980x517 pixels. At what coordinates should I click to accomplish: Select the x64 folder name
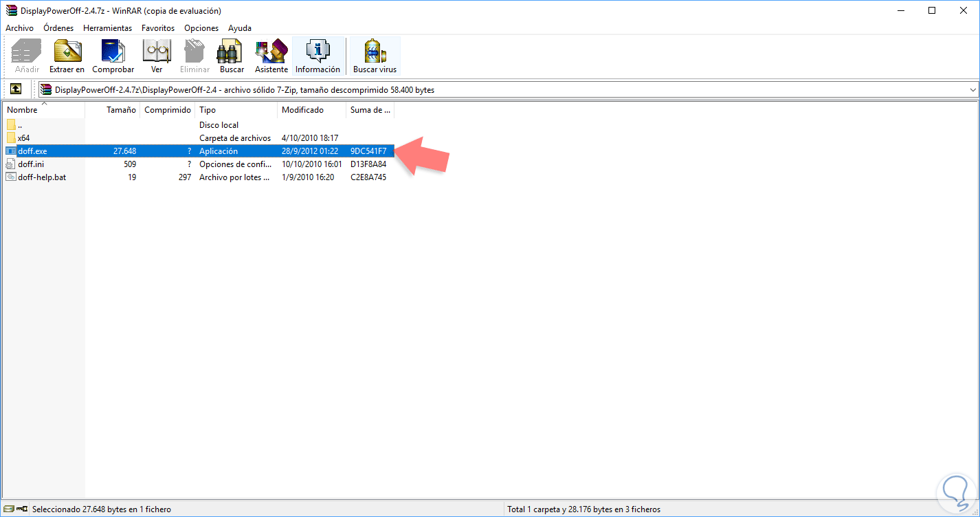23,137
